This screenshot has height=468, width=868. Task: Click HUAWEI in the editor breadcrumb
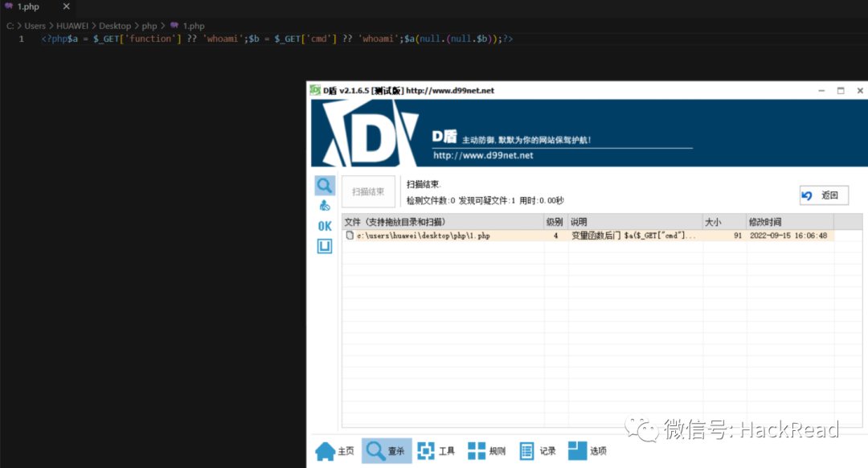coord(72,26)
